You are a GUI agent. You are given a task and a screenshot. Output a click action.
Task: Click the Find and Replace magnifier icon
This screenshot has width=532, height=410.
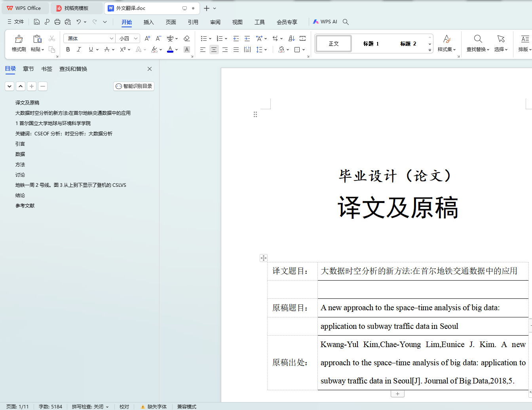tap(478, 39)
